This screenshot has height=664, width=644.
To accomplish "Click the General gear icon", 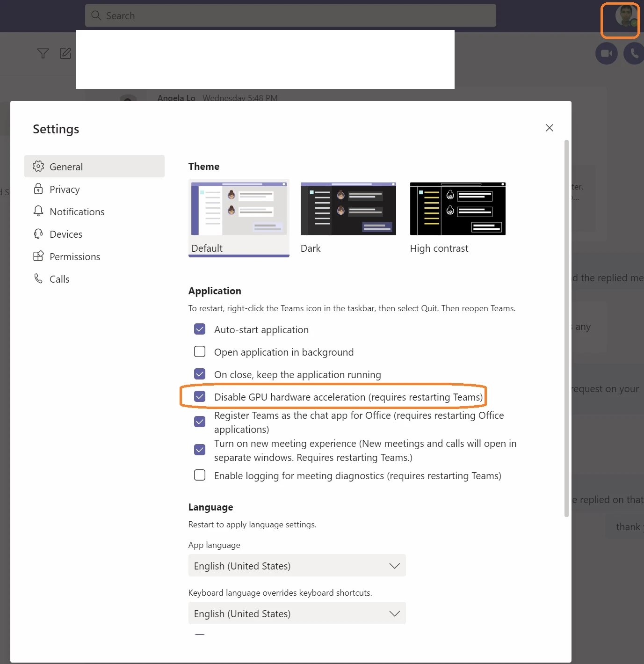I will tap(38, 166).
